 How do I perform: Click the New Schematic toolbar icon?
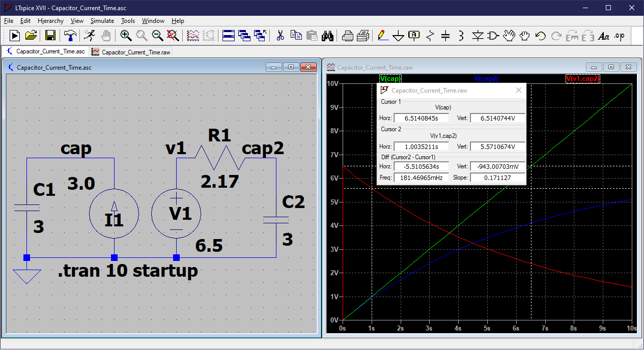(15, 36)
